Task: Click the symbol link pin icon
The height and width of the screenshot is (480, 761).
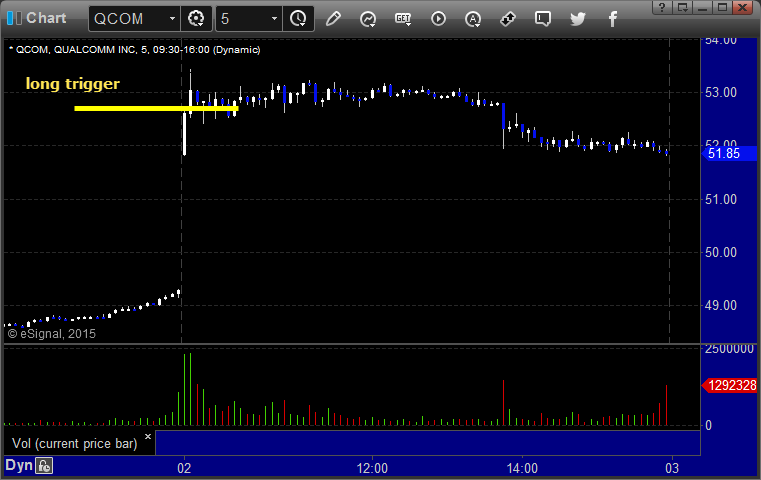Action: click(x=508, y=19)
